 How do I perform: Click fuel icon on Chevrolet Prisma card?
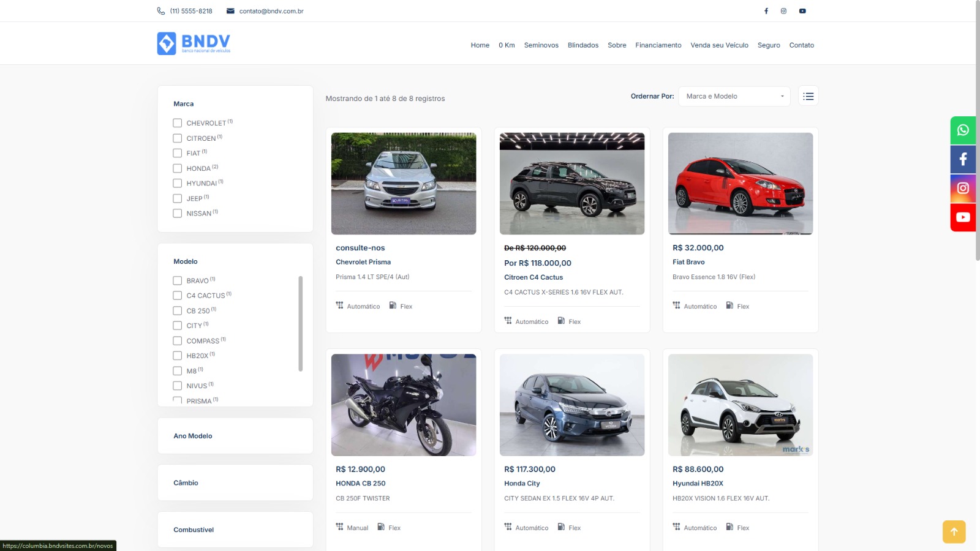coord(393,305)
